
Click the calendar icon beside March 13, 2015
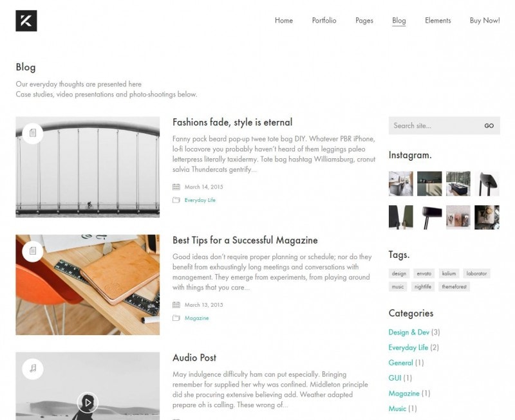[x=176, y=305]
